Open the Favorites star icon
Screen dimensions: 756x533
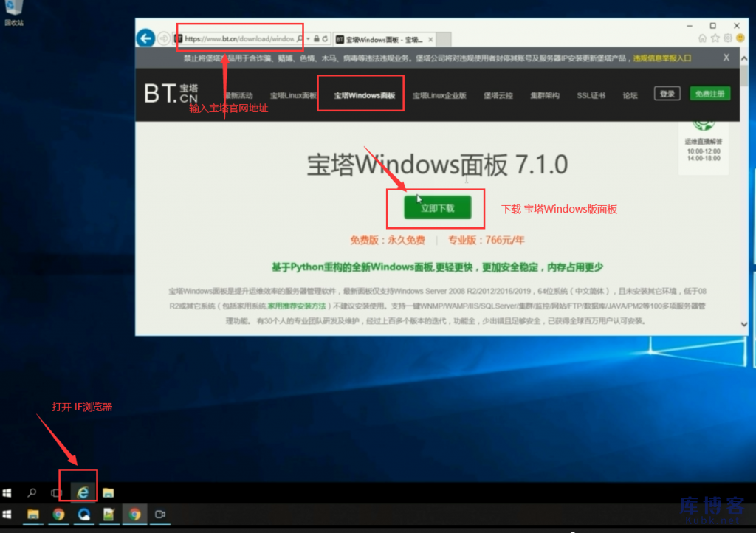pyautogui.click(x=715, y=38)
